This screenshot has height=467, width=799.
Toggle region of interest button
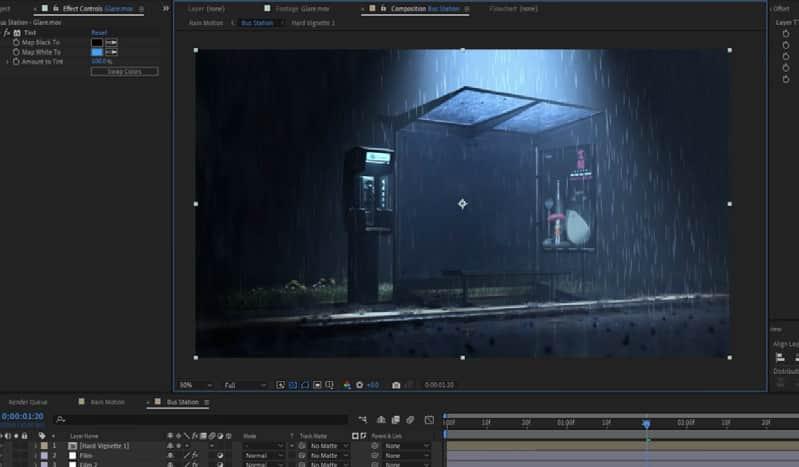click(x=317, y=385)
